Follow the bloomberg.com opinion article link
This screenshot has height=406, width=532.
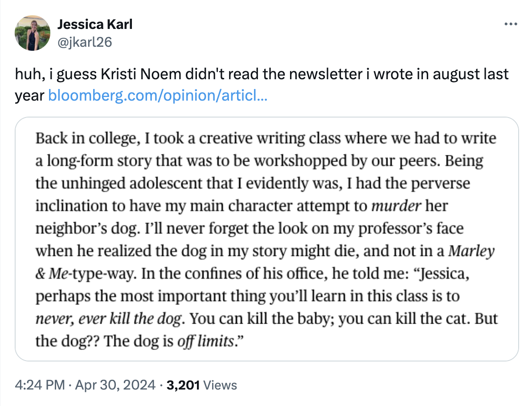(157, 95)
